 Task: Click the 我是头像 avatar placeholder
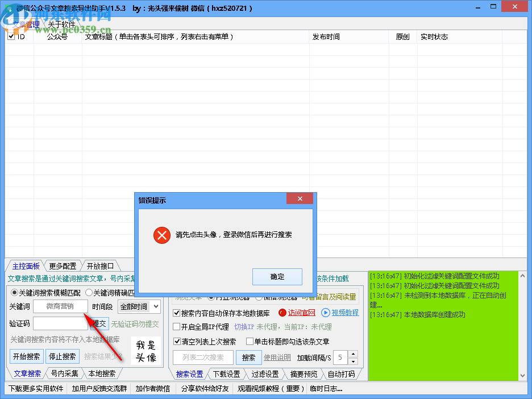coord(146,350)
